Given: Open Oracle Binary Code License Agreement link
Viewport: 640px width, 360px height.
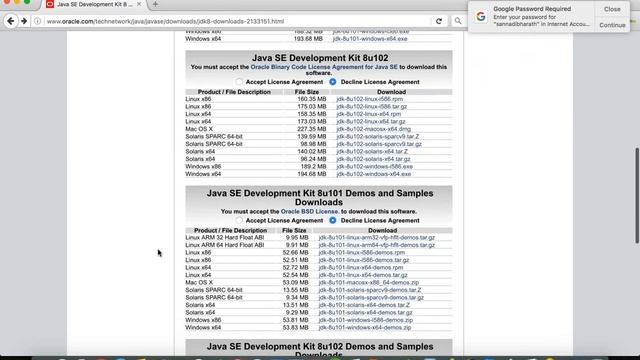Looking at the screenshot, I should 324,67.
